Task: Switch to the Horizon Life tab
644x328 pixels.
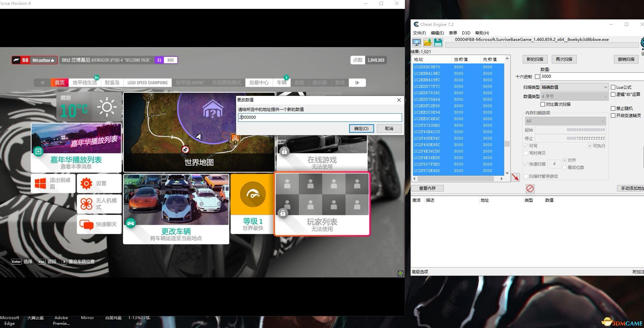Action: [85, 83]
